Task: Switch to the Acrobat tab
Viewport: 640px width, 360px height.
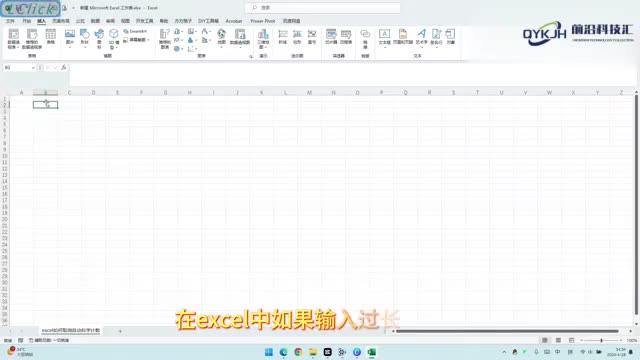Action: tap(233, 21)
